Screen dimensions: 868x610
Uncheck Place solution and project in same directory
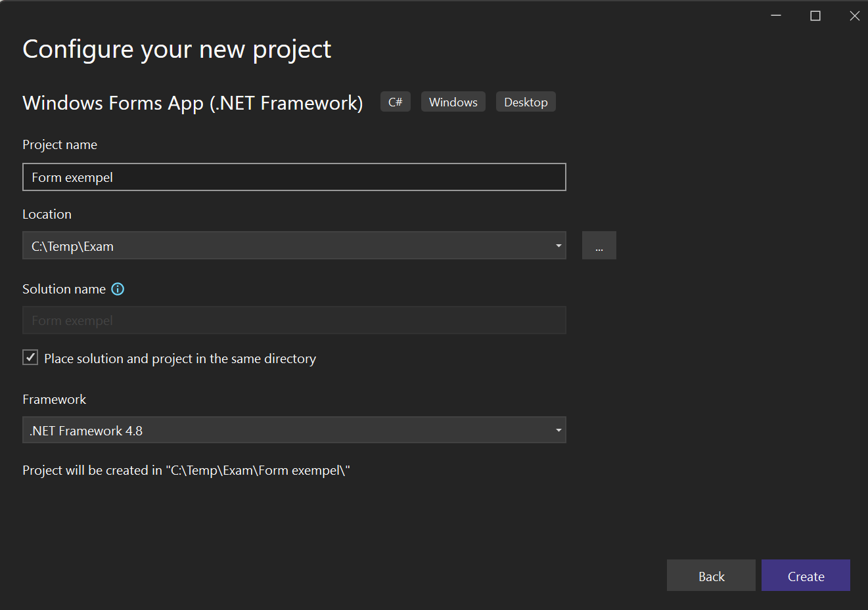(30, 357)
